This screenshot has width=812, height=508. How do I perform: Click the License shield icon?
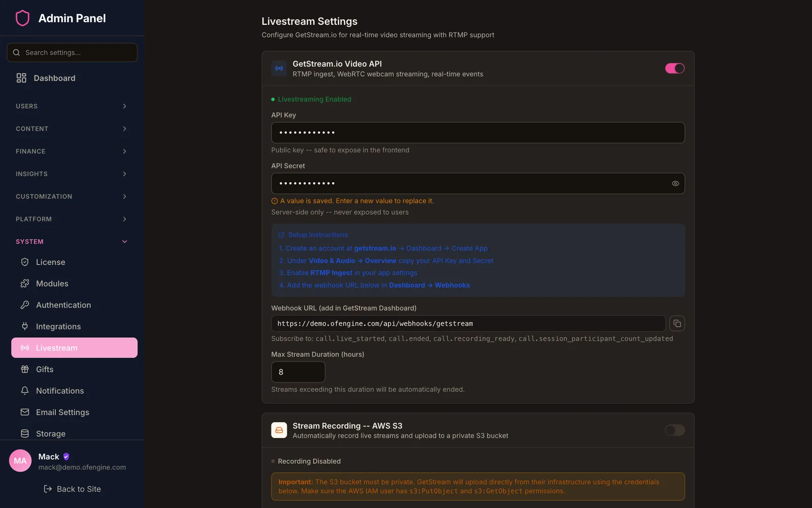(x=25, y=262)
